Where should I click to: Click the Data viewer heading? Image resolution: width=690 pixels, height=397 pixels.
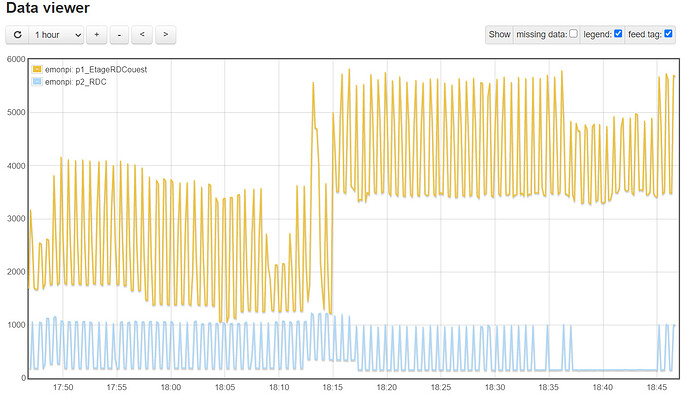[x=48, y=8]
